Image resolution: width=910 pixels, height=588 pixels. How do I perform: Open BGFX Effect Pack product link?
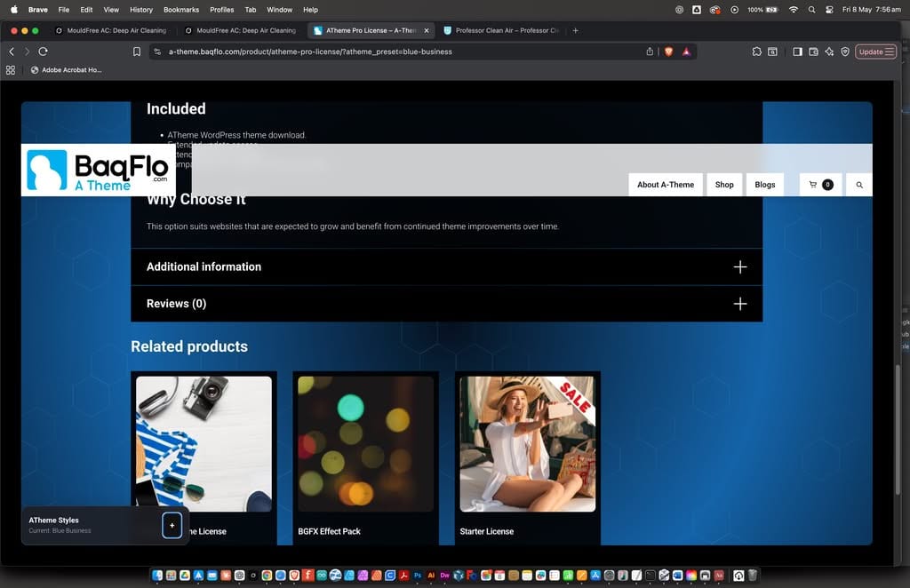tap(329, 531)
